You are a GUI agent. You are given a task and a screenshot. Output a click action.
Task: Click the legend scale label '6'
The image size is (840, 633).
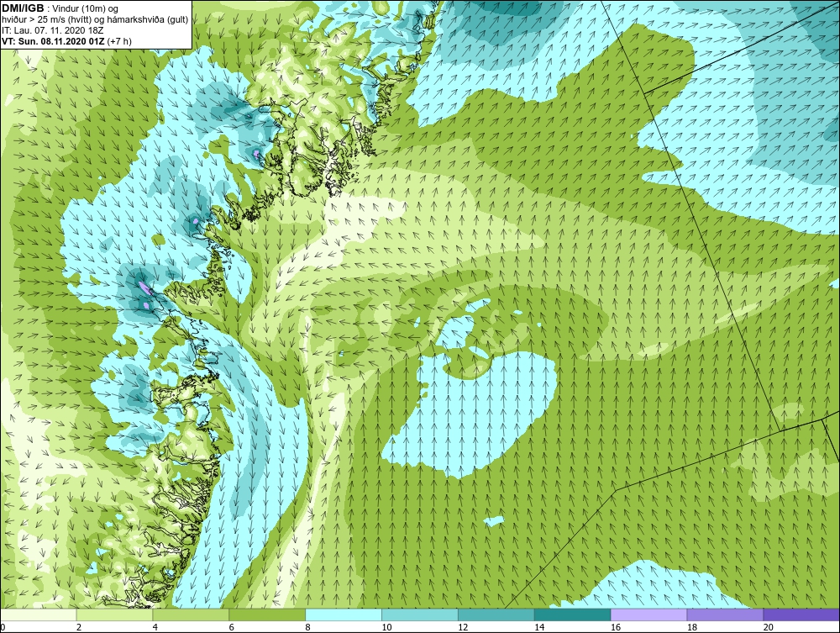(232, 627)
